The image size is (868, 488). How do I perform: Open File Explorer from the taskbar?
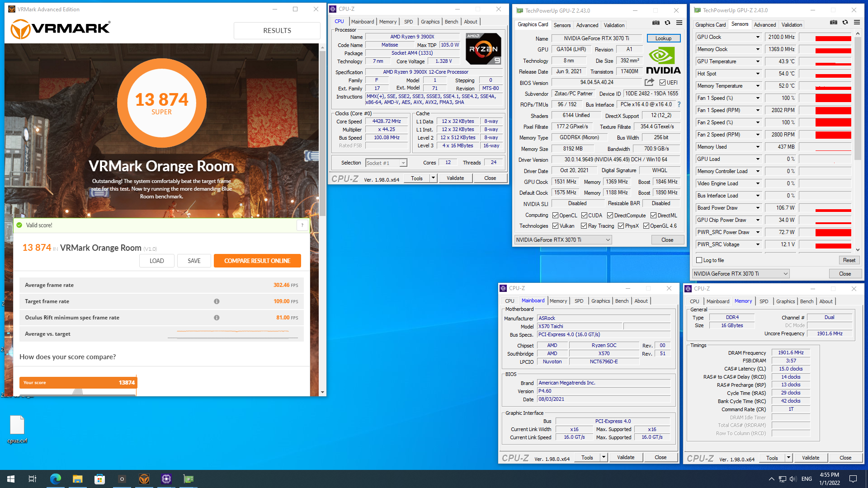(x=77, y=479)
